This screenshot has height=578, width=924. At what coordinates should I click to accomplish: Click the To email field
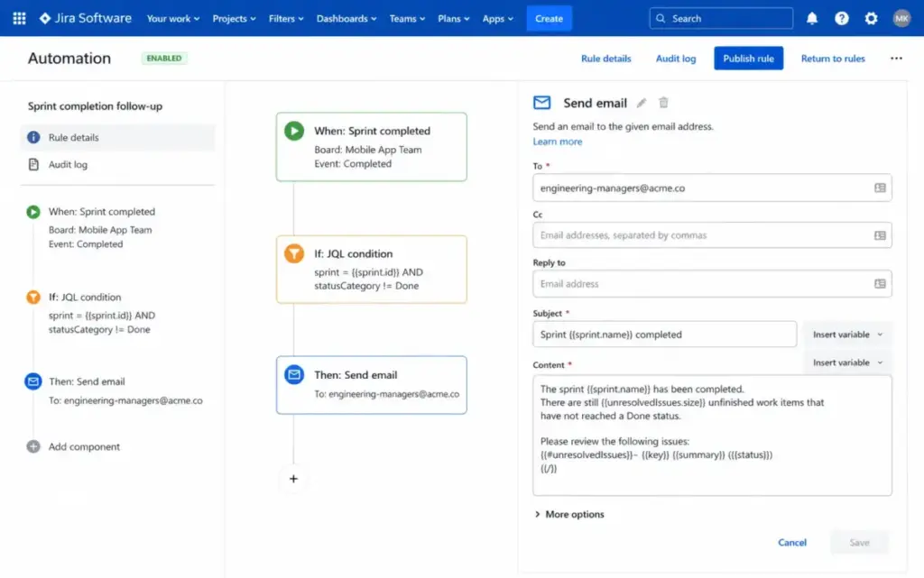[x=713, y=188]
